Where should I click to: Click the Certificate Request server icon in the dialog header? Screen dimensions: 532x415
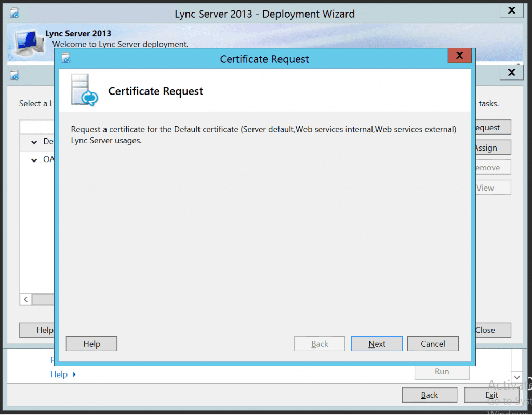84,91
